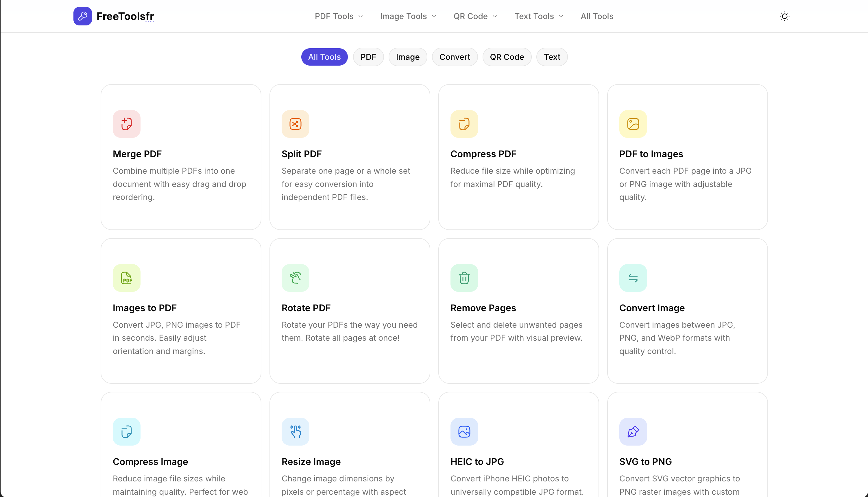Screen dimensions: 868x497
Task: Open the All Tools navigation link
Action: [596, 16]
